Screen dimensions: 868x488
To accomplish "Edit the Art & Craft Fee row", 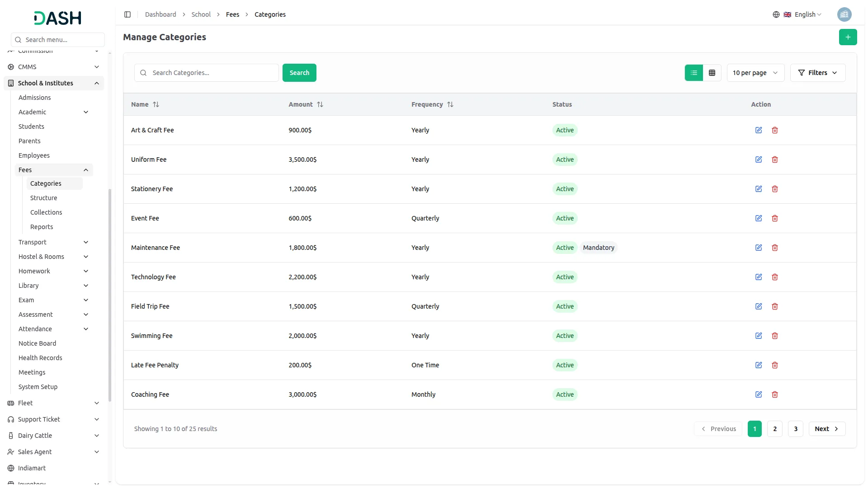I will [x=759, y=130].
